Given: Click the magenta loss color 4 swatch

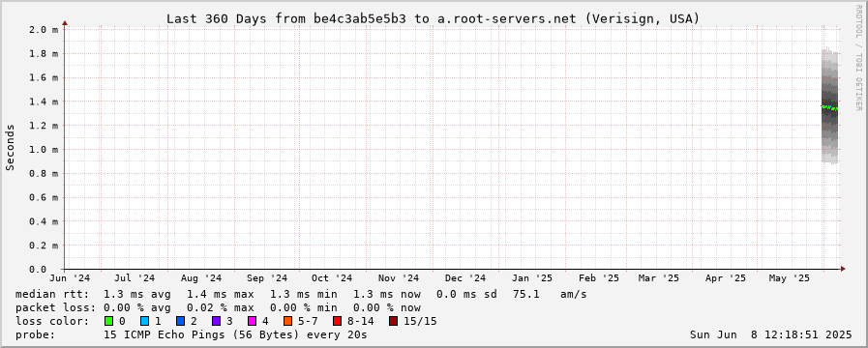Looking at the screenshot, I should pos(252,321).
